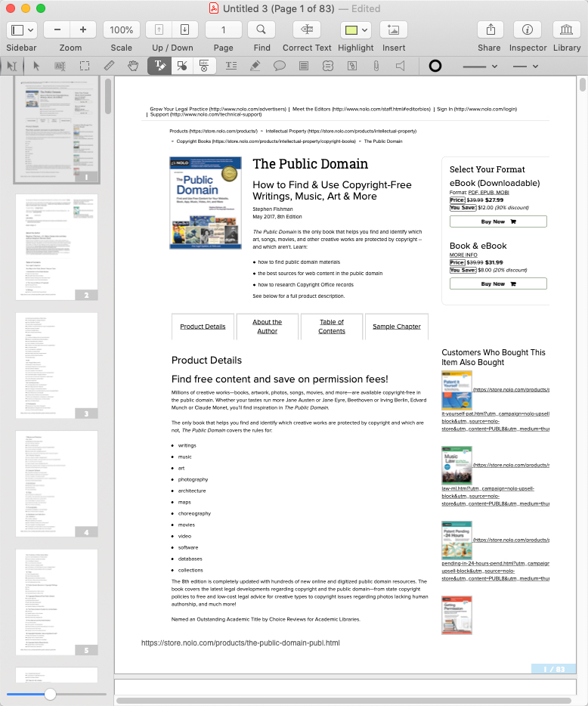Click the Insert image button
Screen dimensions: 588x706
pos(394,29)
